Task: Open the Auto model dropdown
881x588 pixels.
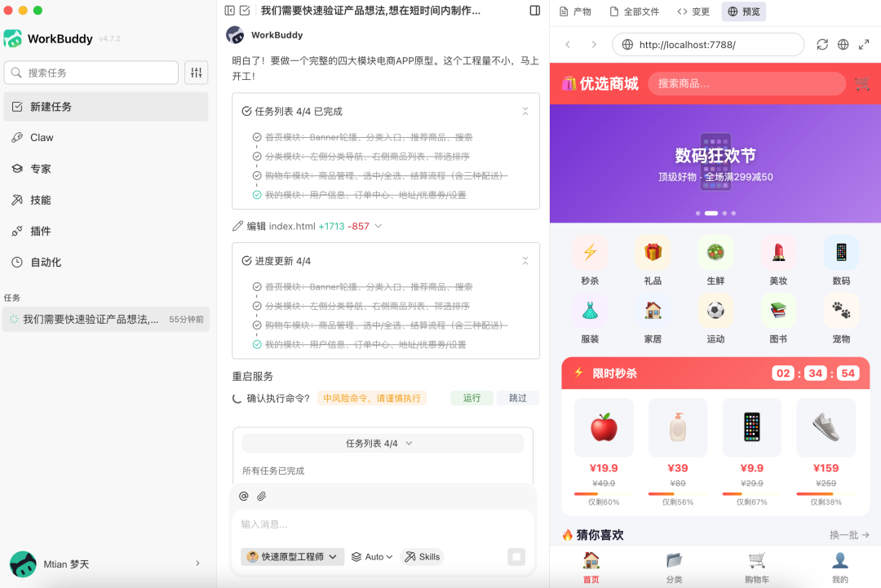Action: [x=371, y=556]
